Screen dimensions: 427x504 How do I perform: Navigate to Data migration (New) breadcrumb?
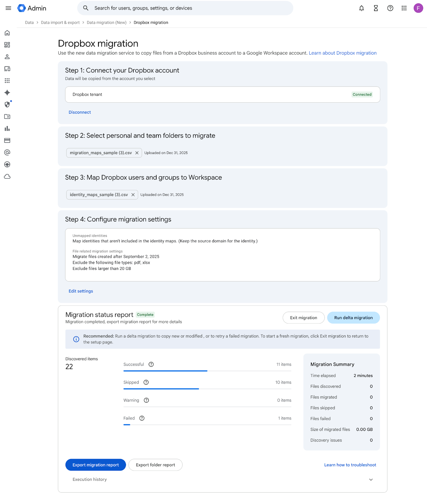point(107,22)
